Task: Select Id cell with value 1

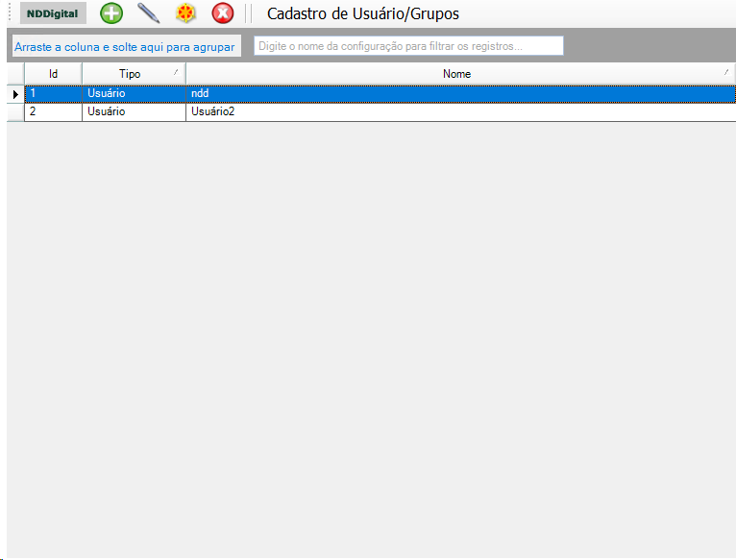Action: [53, 94]
